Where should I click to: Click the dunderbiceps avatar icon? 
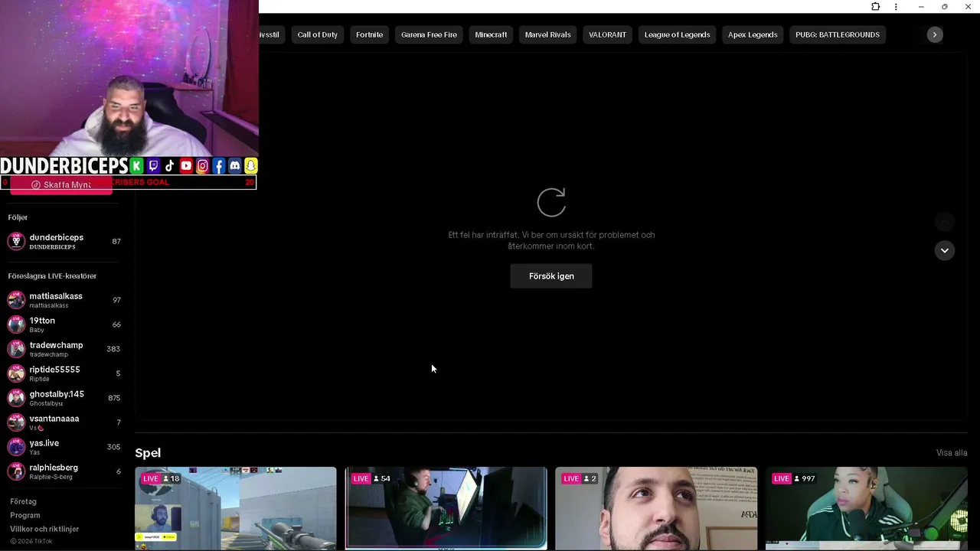[16, 241]
